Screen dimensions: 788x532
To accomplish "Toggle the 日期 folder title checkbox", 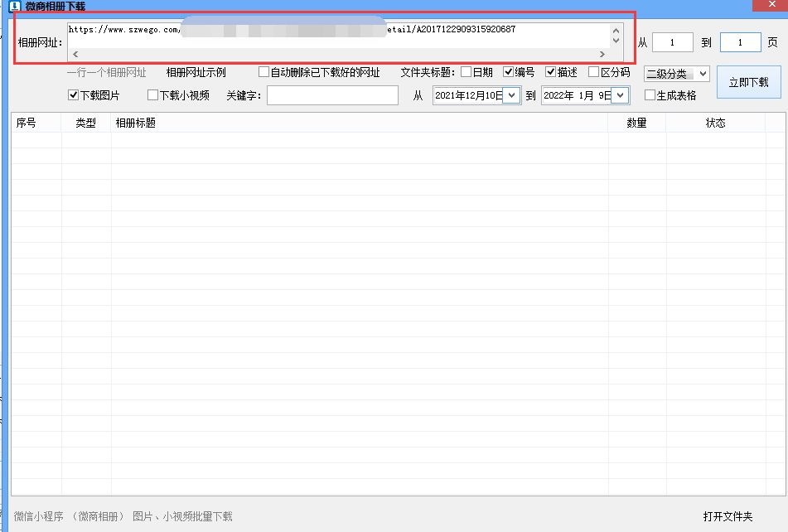I will pyautogui.click(x=467, y=72).
